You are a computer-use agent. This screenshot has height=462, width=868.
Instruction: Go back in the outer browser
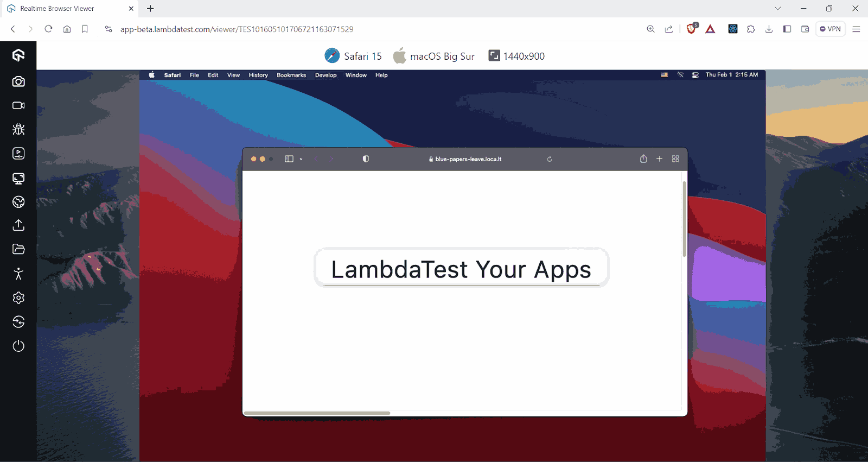(x=13, y=29)
